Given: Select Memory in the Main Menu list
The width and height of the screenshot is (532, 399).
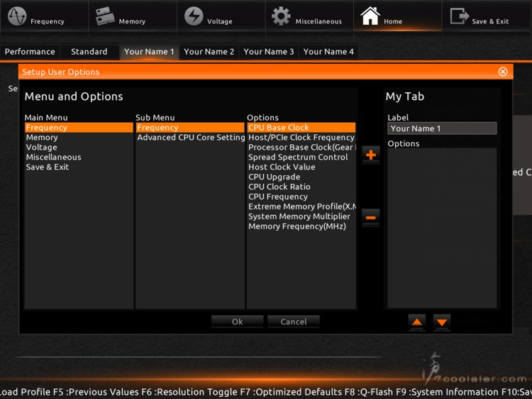Looking at the screenshot, I should coord(79,138).
